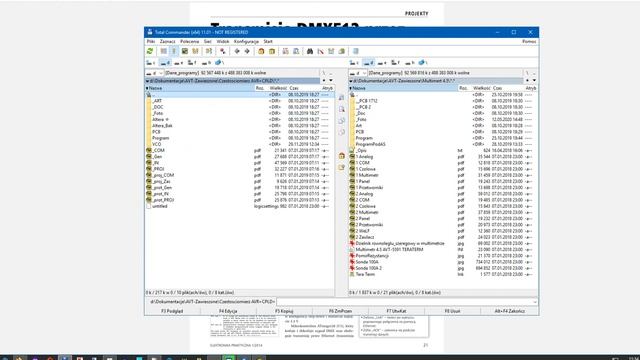Sort right panel by Wielkość column header
The width and height of the screenshot is (640, 360).
point(482,88)
